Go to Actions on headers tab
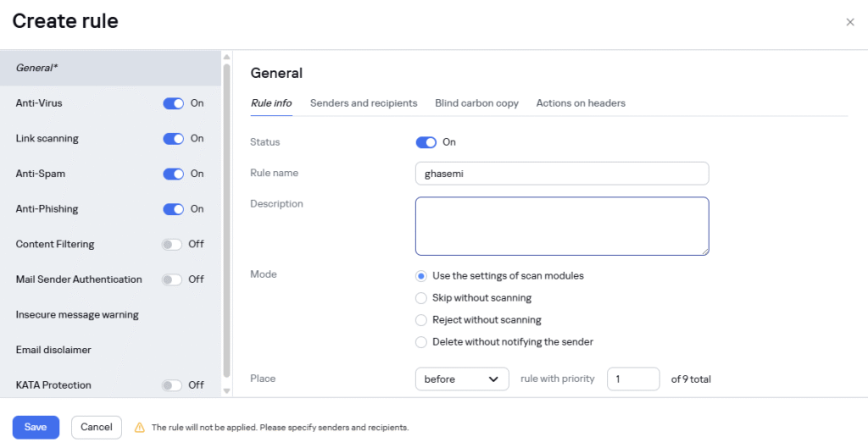Image resolution: width=868 pixels, height=448 pixels. click(x=581, y=103)
